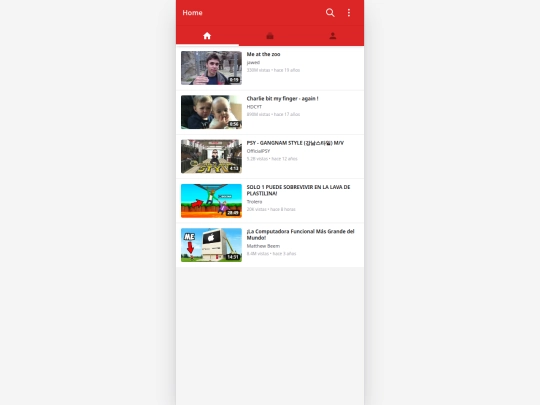Select the title 'PSY - GANGNAM STYLE'
This screenshot has width=540, height=405.
[x=295, y=143]
